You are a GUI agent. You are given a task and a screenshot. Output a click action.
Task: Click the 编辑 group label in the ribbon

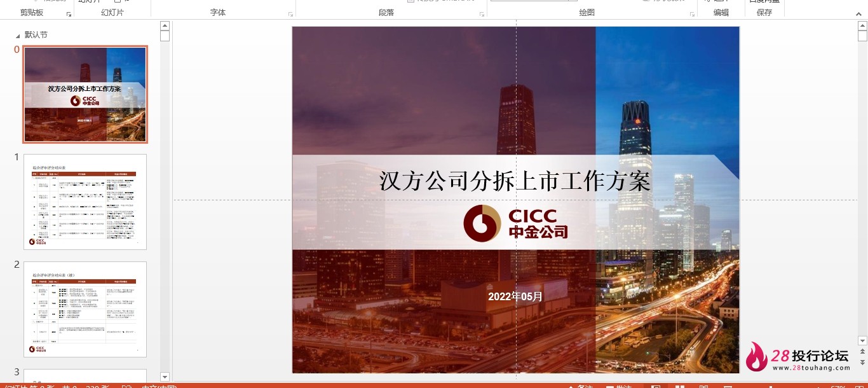point(721,13)
